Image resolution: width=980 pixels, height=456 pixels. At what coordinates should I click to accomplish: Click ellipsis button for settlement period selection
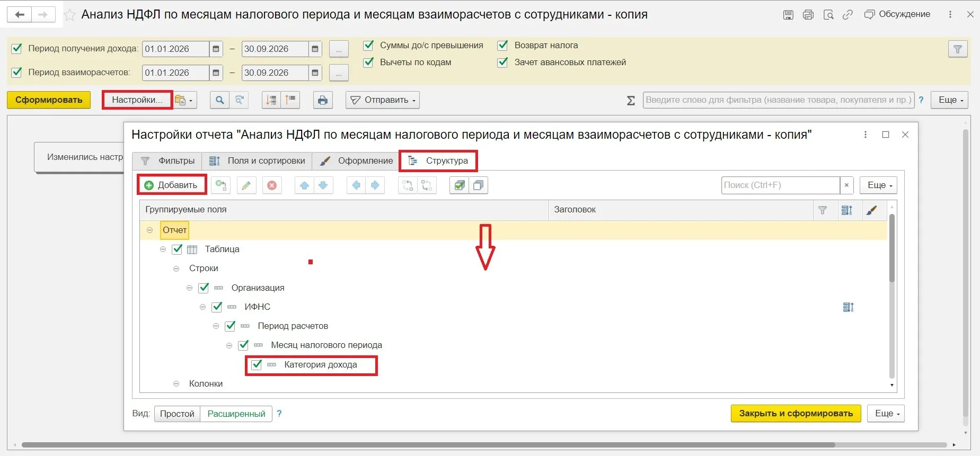coord(339,73)
